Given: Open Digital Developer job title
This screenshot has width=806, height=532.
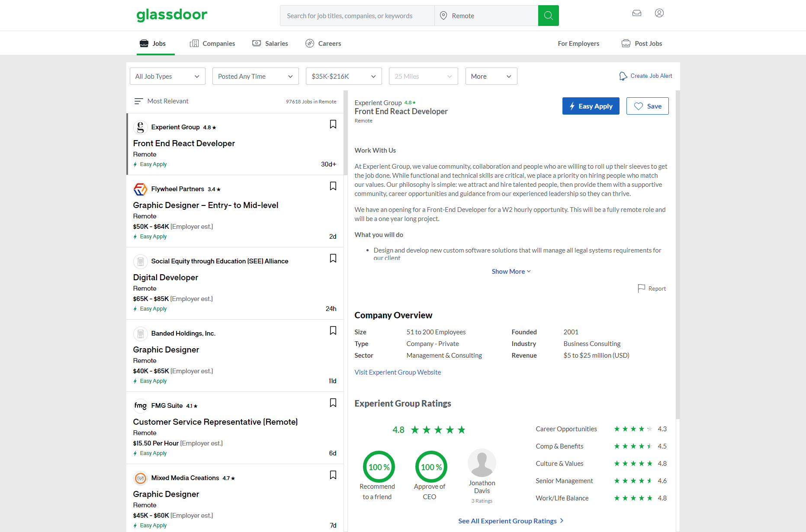Looking at the screenshot, I should coord(166,277).
